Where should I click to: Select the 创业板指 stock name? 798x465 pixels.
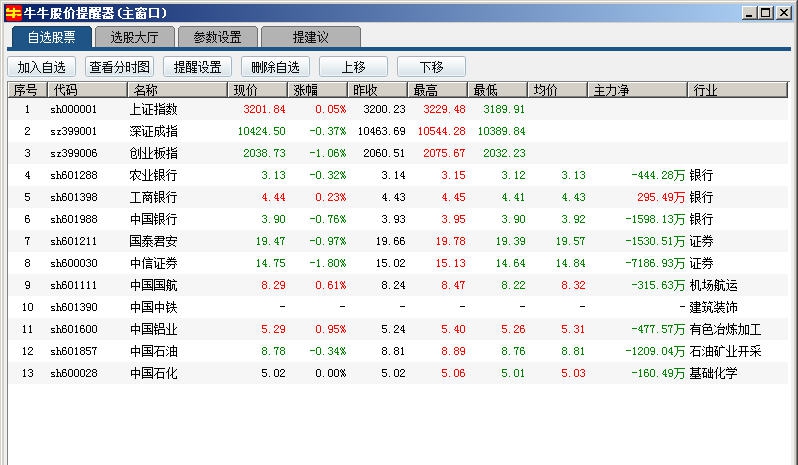point(153,153)
